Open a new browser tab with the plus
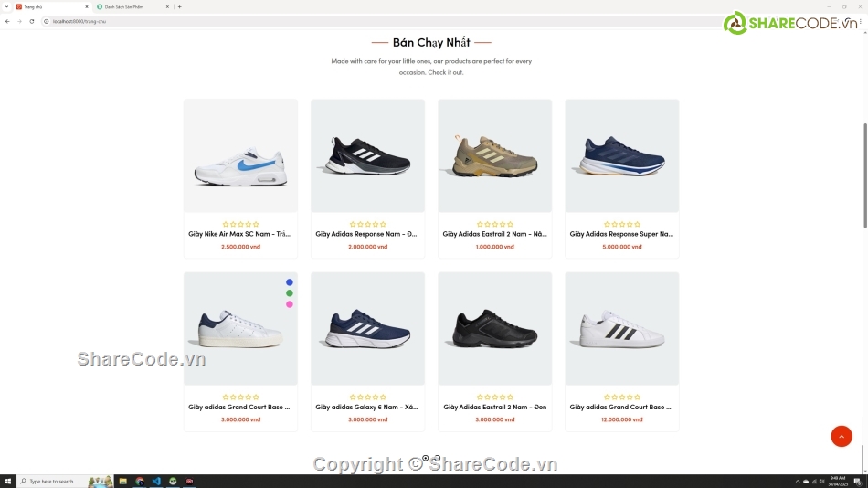 179,6
